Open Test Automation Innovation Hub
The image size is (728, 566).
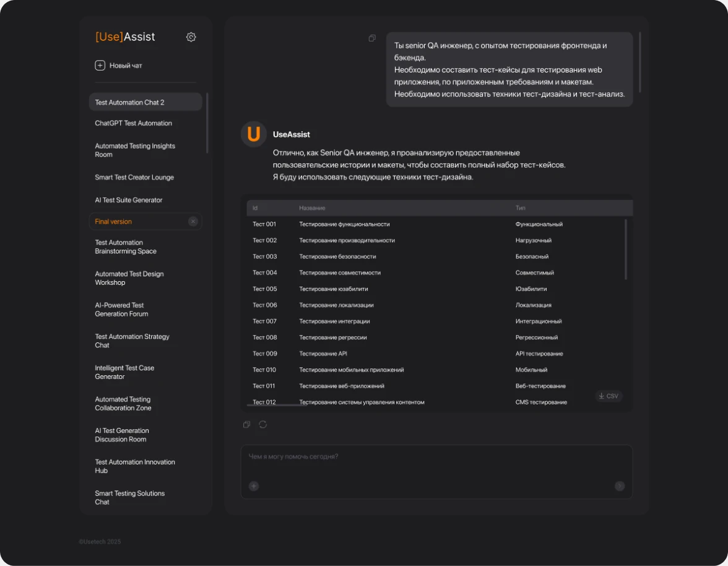135,466
